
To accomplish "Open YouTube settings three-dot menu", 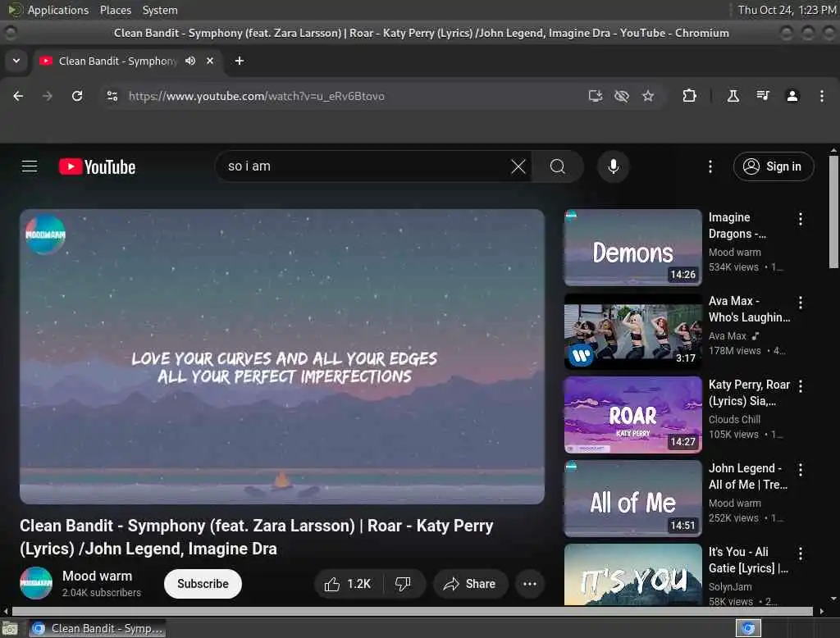I will [x=710, y=166].
